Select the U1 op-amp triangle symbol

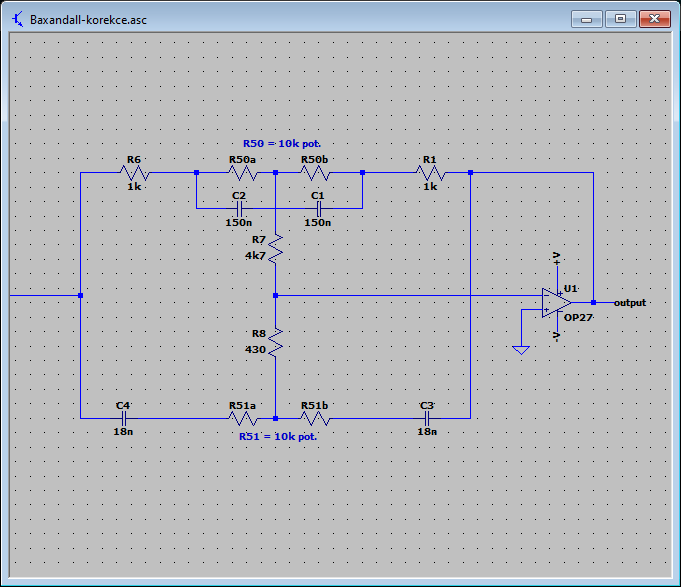[556, 303]
